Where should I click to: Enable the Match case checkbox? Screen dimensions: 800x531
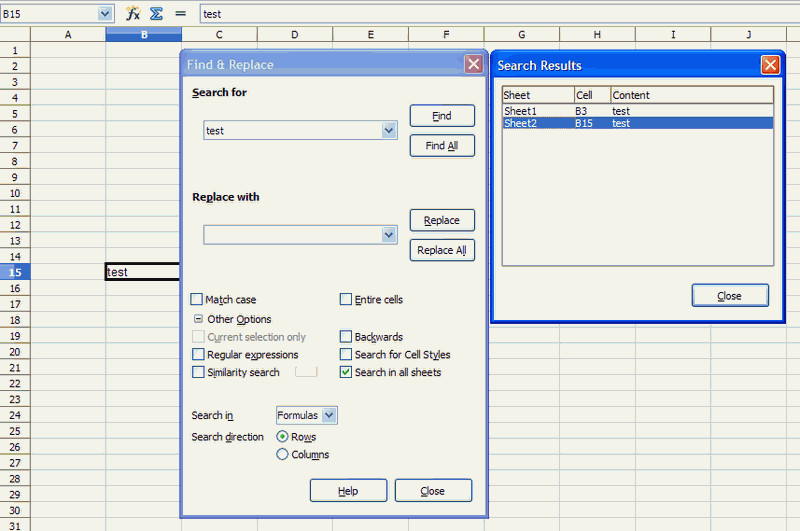[197, 300]
